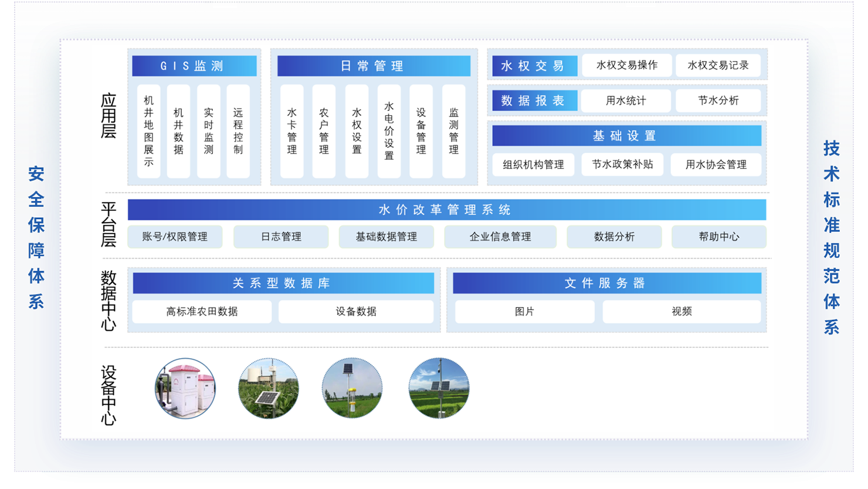The width and height of the screenshot is (868, 489).
Task: Click the first white cabinet device photo
Action: point(185,389)
